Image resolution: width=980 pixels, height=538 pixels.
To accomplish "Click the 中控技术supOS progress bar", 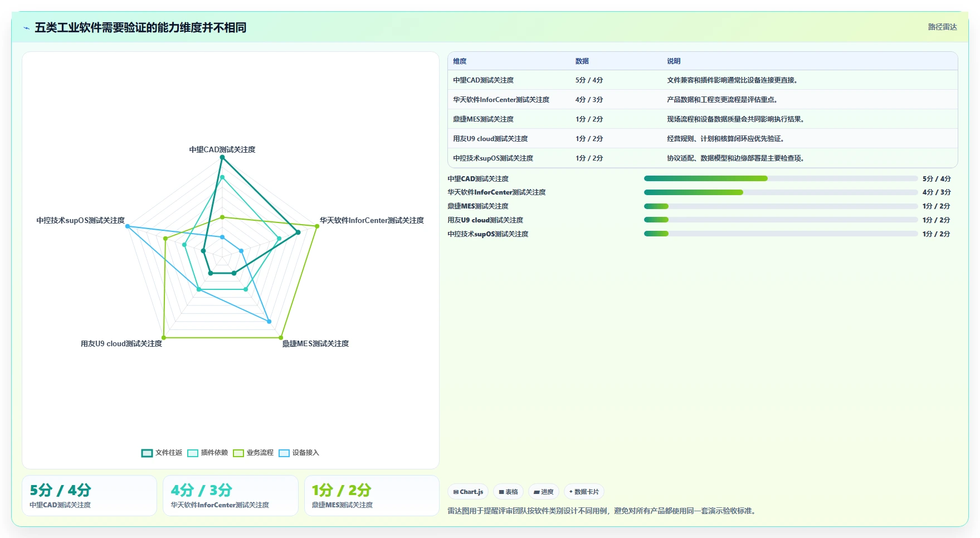I will (781, 234).
